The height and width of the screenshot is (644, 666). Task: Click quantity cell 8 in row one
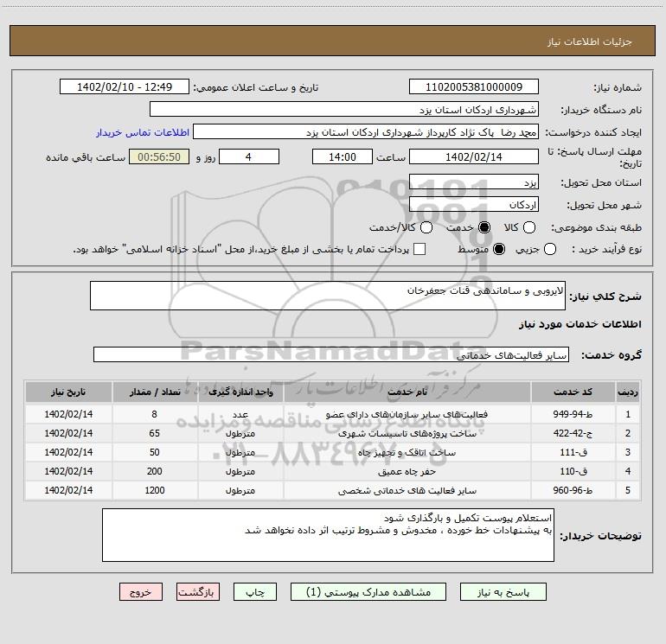155,414
